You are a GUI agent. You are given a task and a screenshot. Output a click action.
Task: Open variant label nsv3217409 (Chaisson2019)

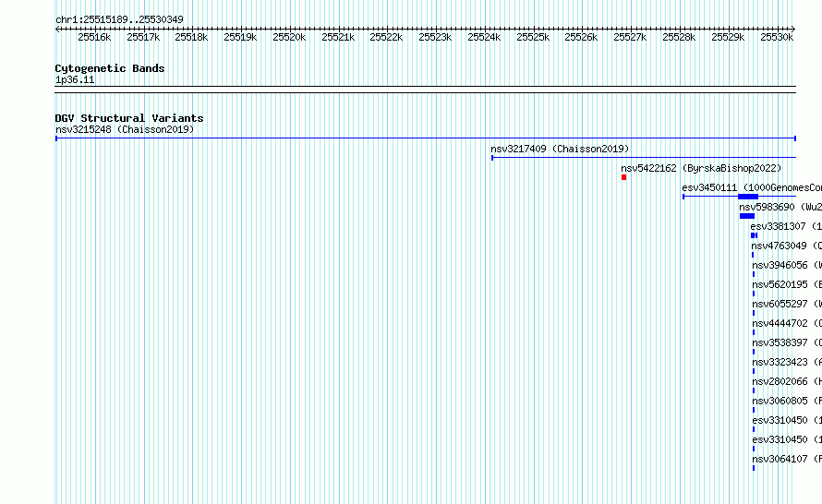coord(560,149)
